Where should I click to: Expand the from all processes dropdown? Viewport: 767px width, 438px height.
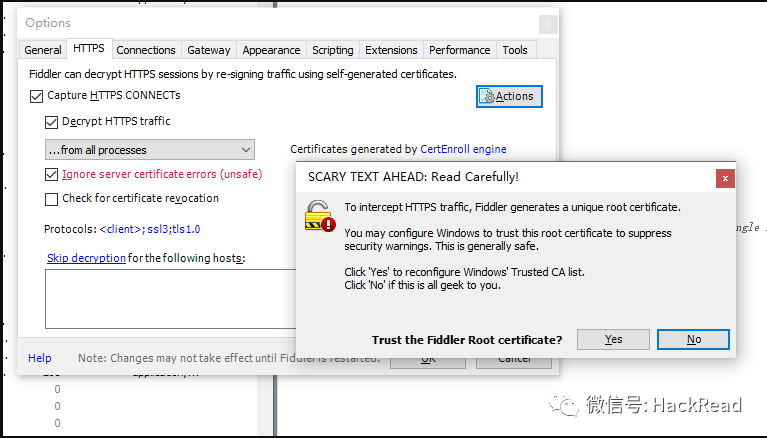point(150,150)
